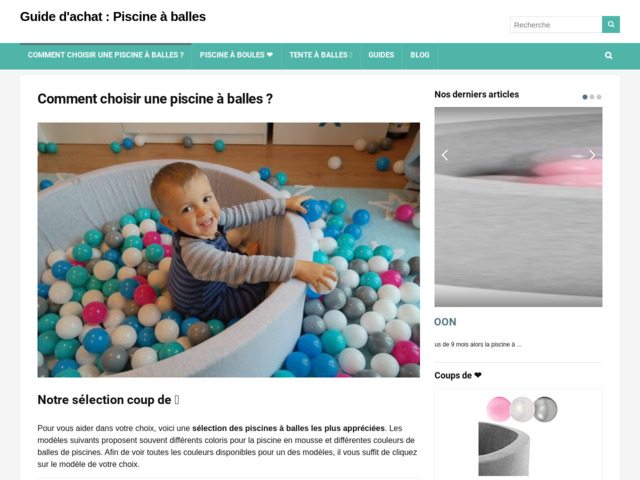Viewport: 640px width, 480px height.
Task: Open the Piscine à boules menu
Action: [236, 55]
